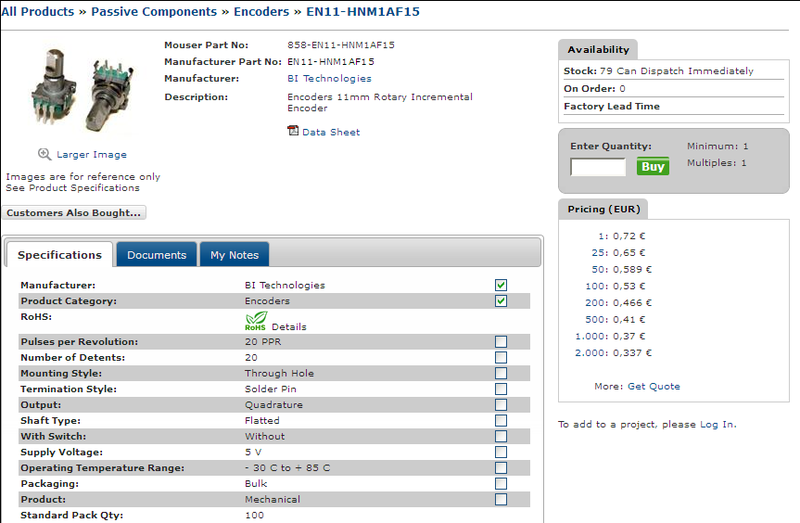Toggle the Manufacturer filter checkbox
Screen dimensions: 800x523
(x=501, y=285)
